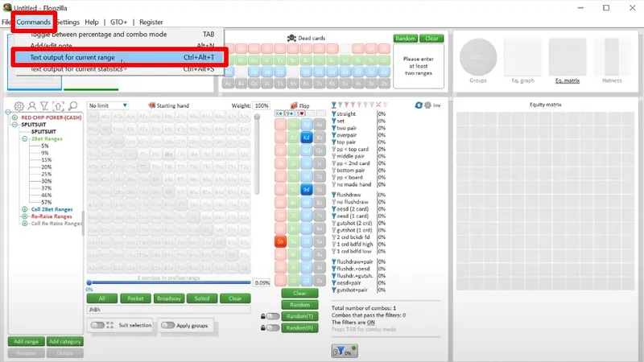Viewport: 644px width, 362px height.
Task: Click the Starting hand cards icon
Action: pos(151,105)
